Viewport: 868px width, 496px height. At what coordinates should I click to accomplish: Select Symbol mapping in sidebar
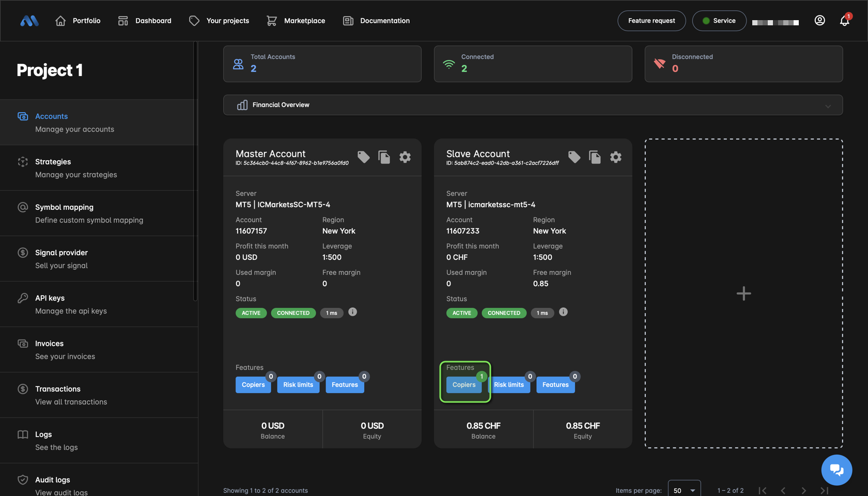coord(64,207)
